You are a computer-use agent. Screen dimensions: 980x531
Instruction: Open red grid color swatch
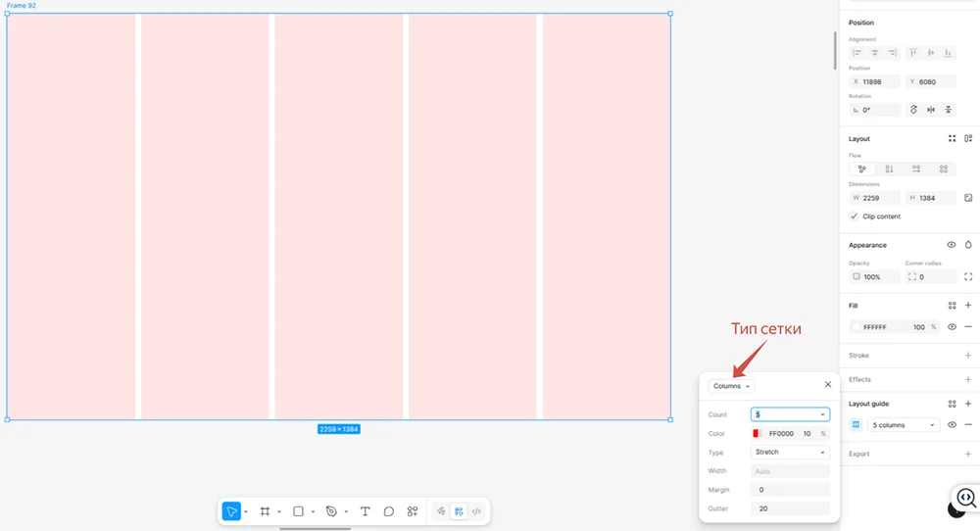757,434
